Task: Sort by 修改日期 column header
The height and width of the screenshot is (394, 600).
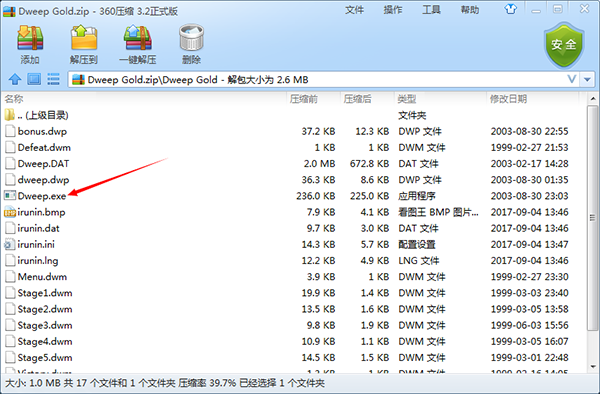Action: click(509, 99)
